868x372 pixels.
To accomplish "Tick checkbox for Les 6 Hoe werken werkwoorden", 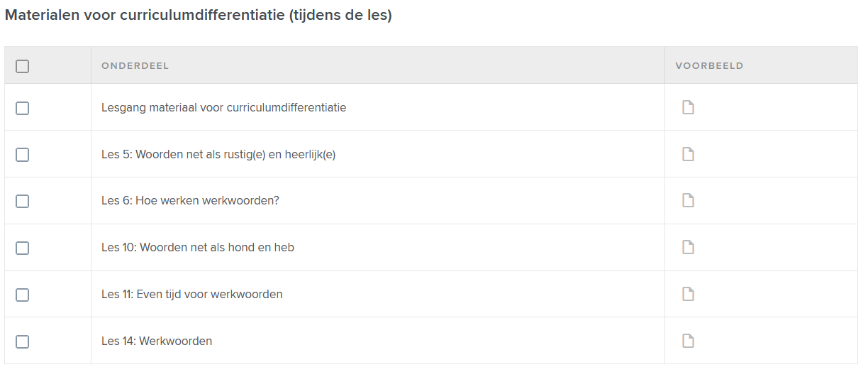I will [x=23, y=201].
